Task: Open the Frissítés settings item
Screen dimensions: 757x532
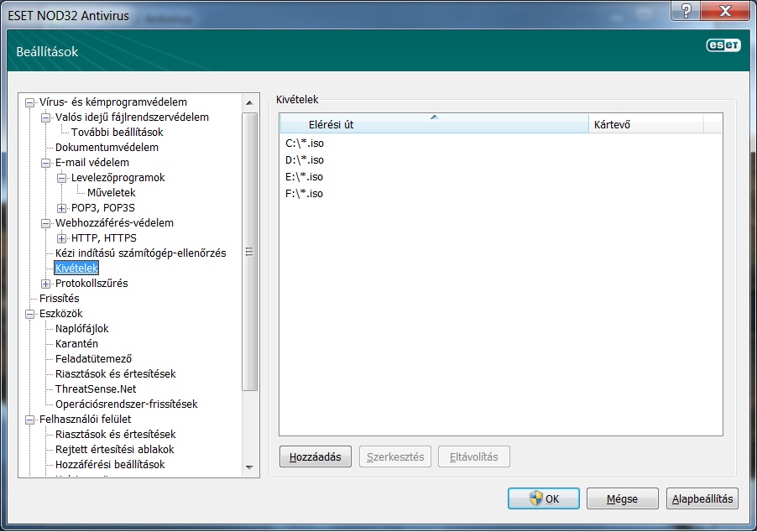Action: coord(59,299)
